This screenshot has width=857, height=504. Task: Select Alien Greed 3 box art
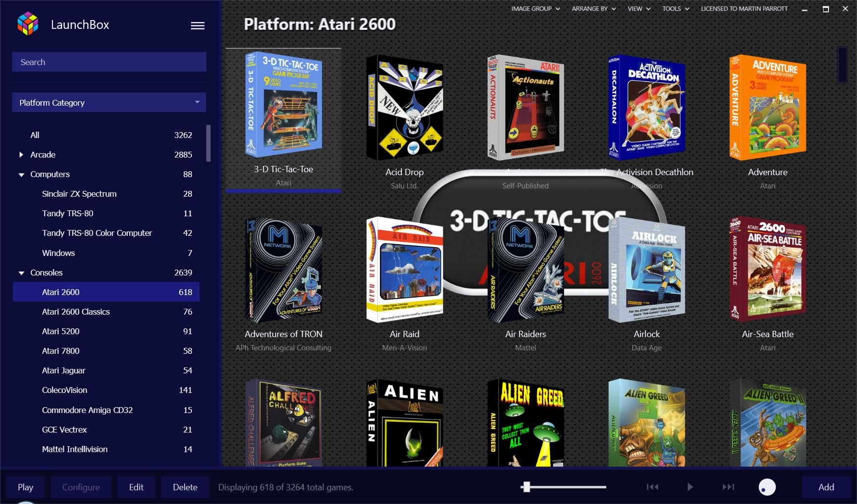point(646,423)
